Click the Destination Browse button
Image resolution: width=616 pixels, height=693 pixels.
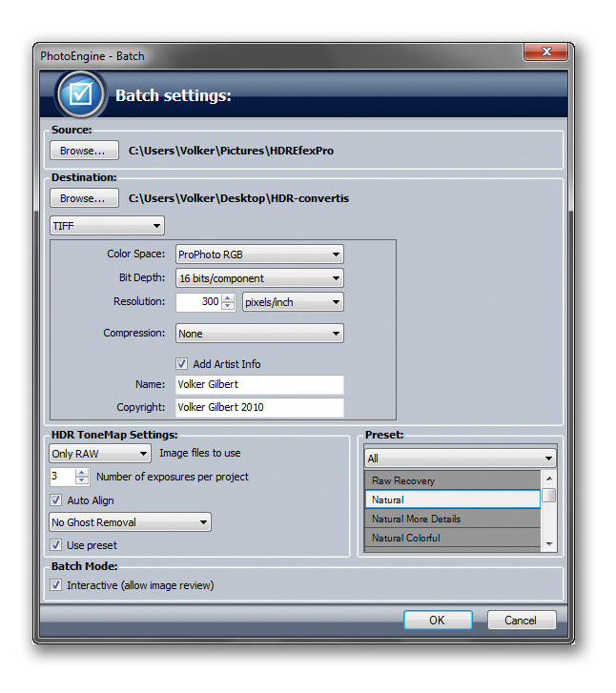[84, 198]
